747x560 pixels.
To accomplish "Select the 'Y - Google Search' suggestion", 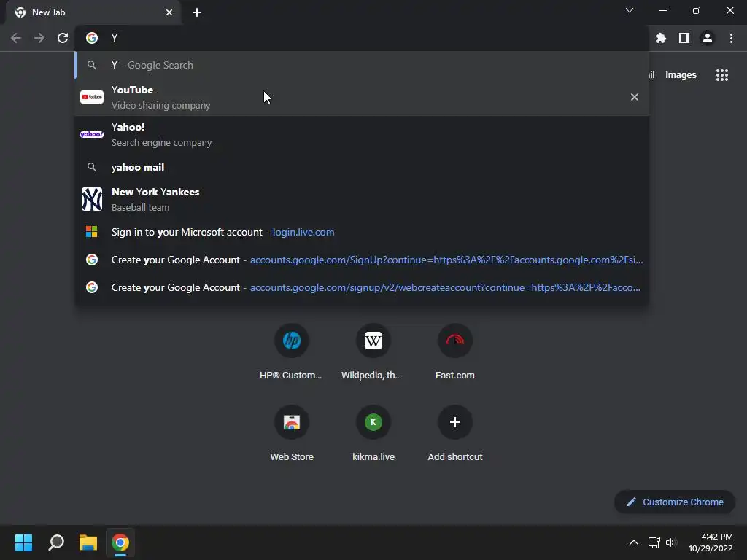I will 362,65.
